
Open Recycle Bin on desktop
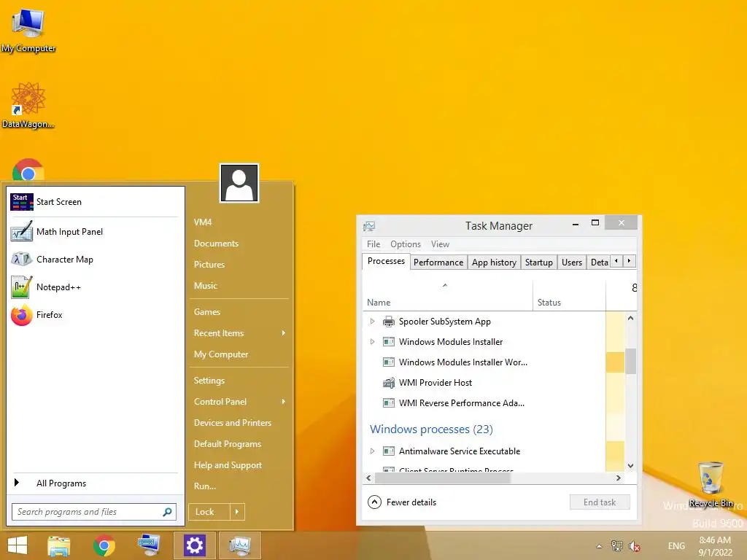pyautogui.click(x=711, y=484)
